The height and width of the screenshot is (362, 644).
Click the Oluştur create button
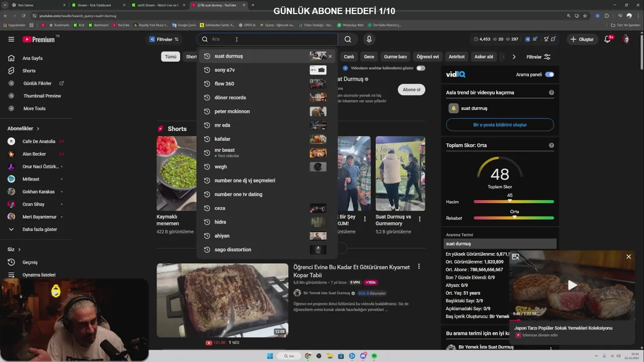(x=582, y=39)
